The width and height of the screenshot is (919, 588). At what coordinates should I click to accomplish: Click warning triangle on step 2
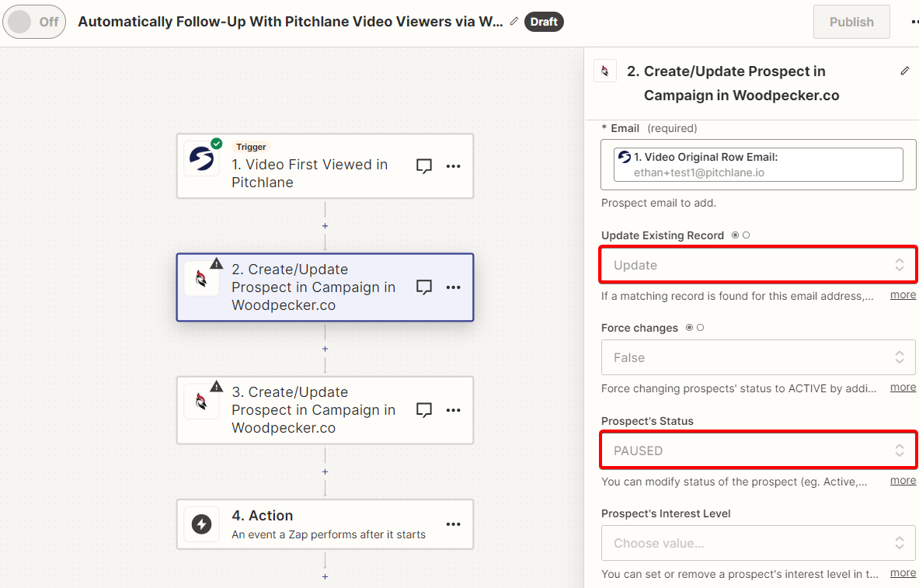click(216, 263)
